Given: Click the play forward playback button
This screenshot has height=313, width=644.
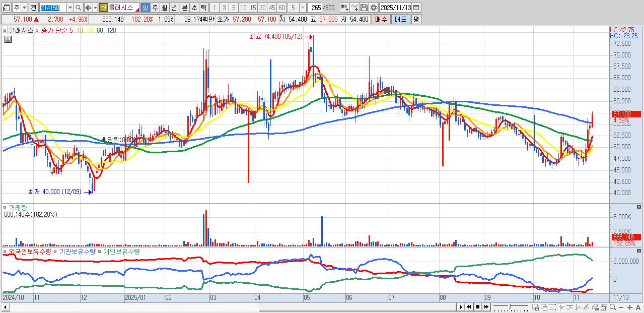Looking at the screenshot, I should click(461, 307).
